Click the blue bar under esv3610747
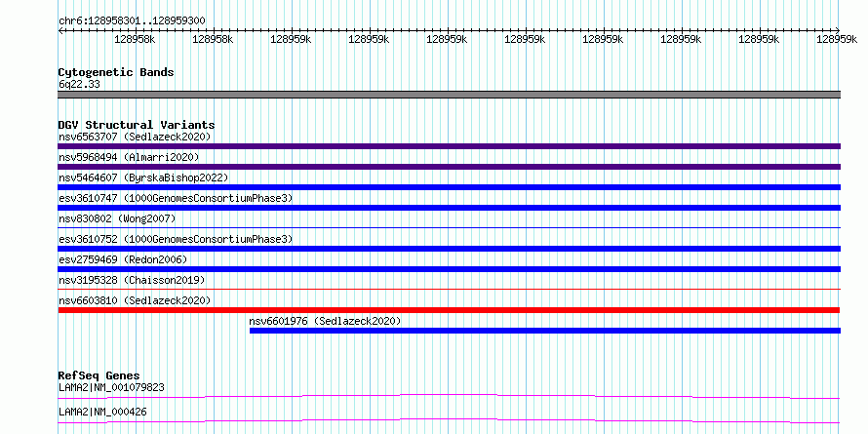Screen dimensions: 868x434 coord(449,208)
